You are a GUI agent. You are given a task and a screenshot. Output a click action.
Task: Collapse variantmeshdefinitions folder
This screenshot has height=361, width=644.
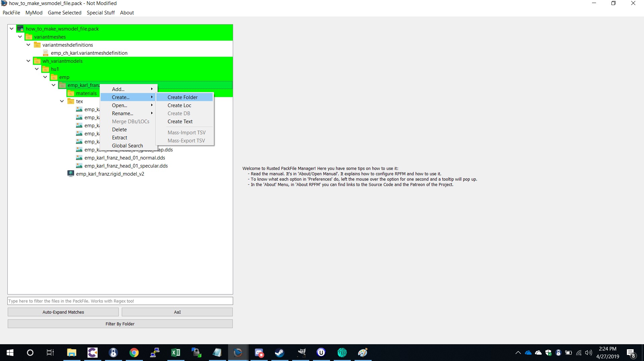click(x=29, y=45)
